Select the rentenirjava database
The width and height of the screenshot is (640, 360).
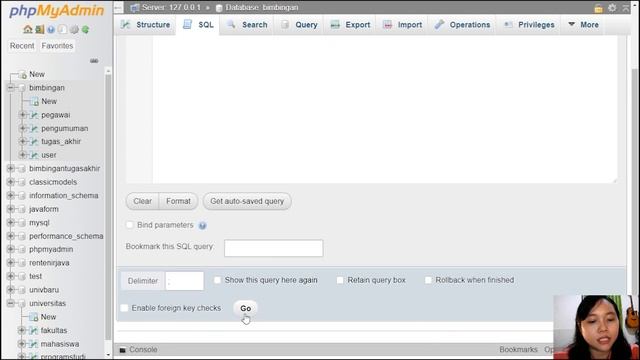(x=49, y=263)
